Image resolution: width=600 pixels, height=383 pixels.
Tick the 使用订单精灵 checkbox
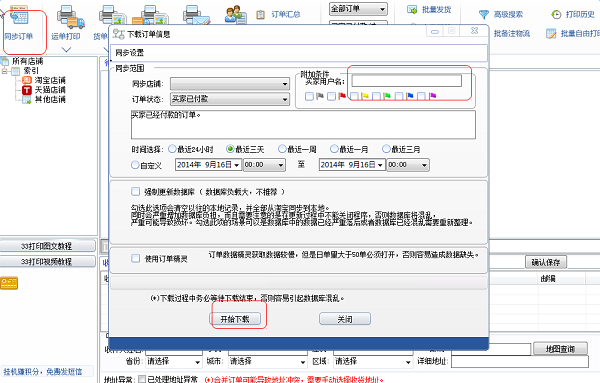tap(135, 258)
